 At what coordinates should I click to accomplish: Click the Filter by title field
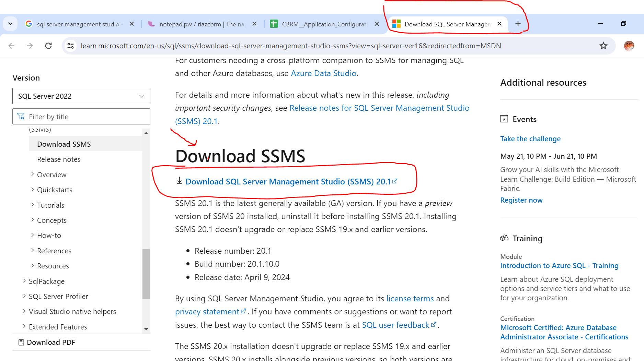pos(81,117)
